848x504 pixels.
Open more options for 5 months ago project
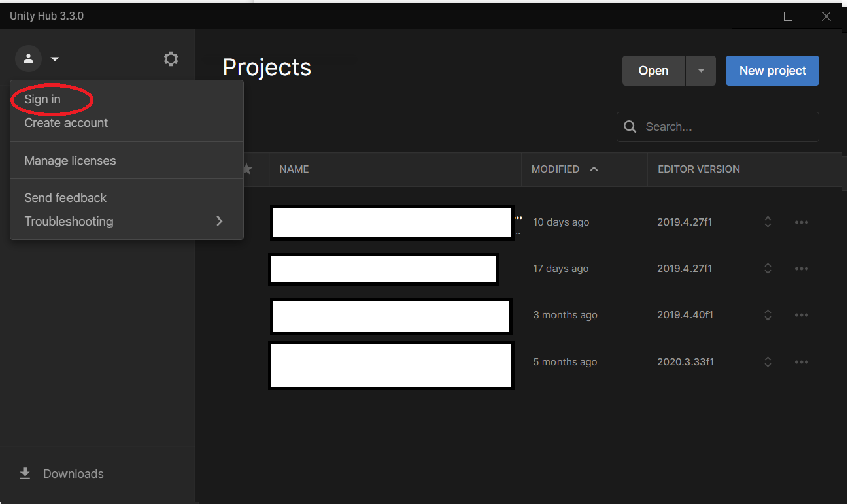[802, 362]
